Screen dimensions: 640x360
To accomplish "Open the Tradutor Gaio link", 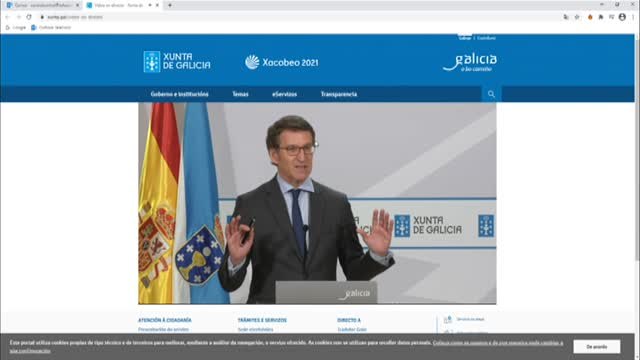I will 352,329.
